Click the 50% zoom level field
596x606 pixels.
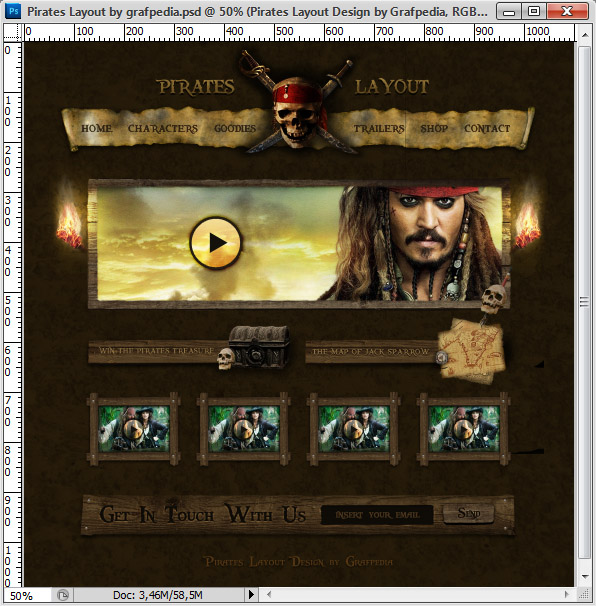click(x=26, y=595)
